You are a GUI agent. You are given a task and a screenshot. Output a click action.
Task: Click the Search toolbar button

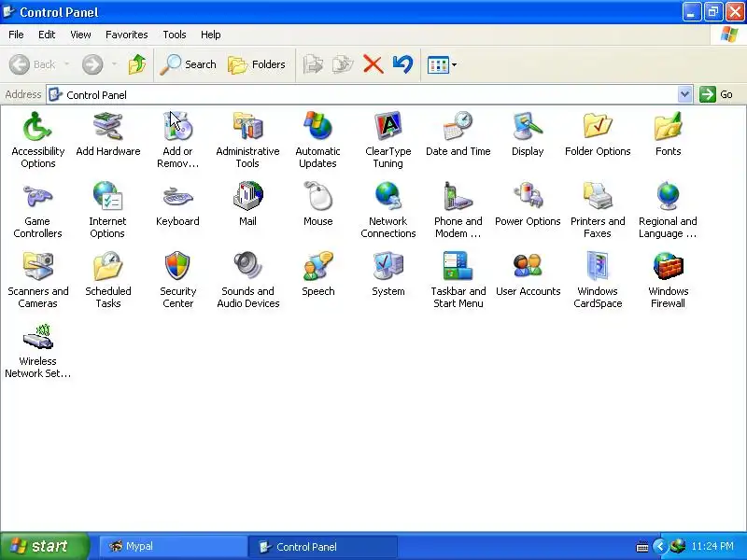pyautogui.click(x=188, y=64)
